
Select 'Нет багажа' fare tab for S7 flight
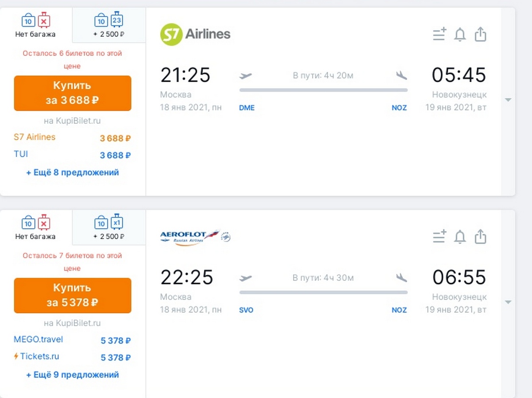tap(36, 25)
